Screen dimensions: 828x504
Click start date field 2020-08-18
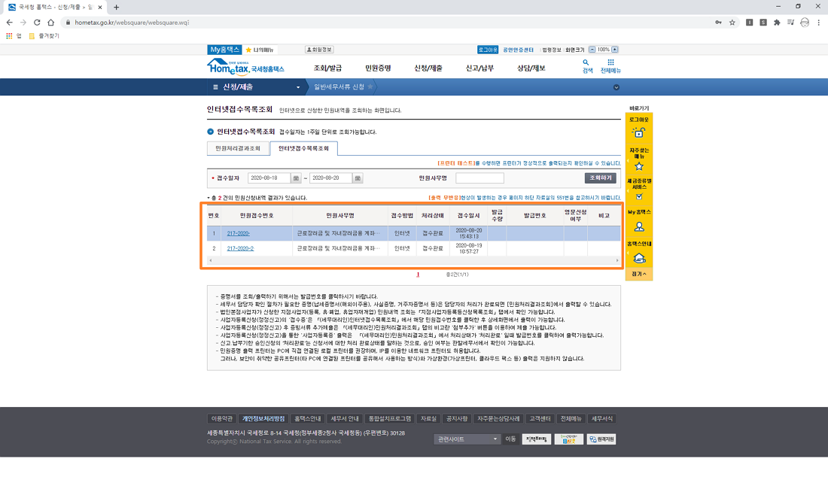(269, 178)
